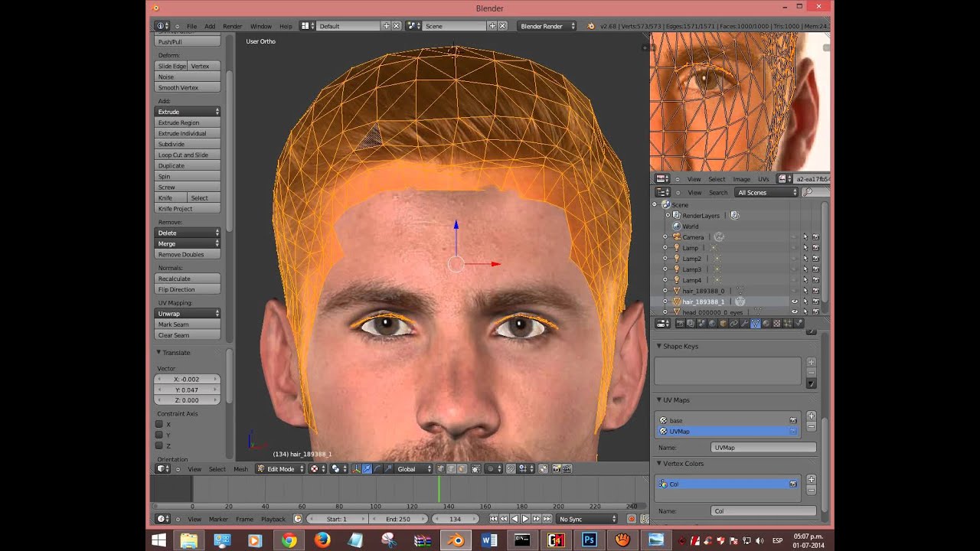This screenshot has height=551, width=980.
Task: Open the Blender Render engine dropdown
Action: (547, 26)
